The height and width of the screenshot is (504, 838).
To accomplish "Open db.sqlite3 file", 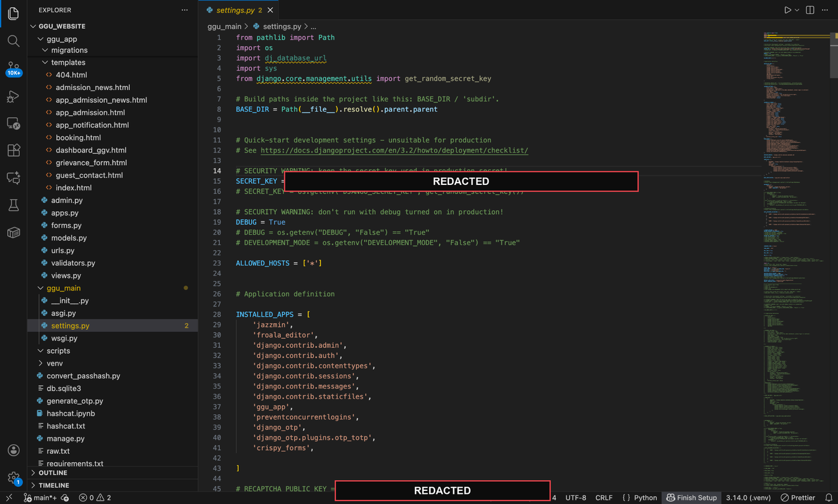I will click(63, 388).
